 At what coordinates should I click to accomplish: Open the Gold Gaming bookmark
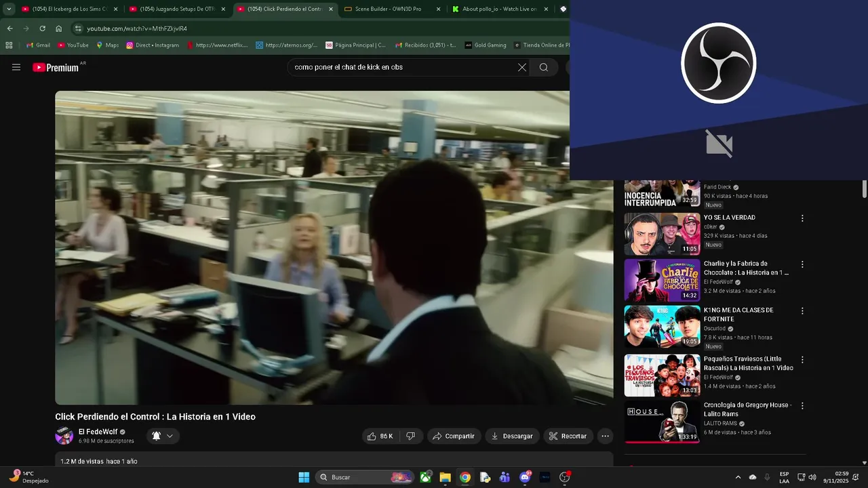click(x=486, y=45)
